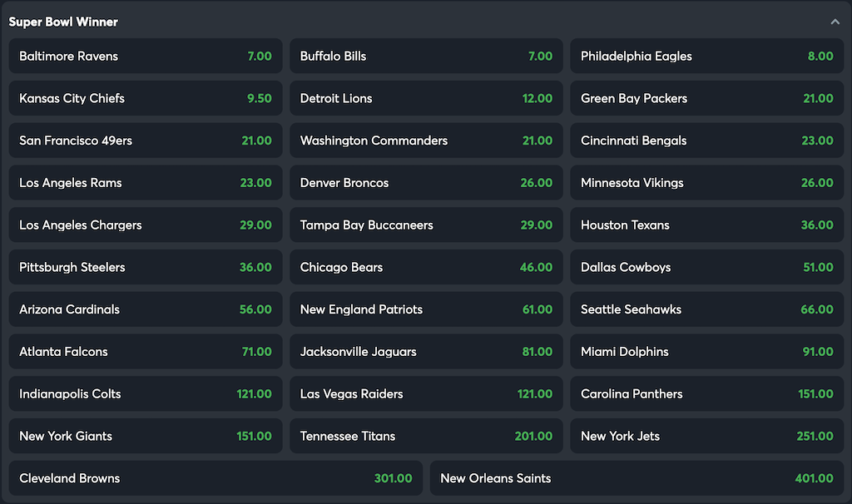Collapse the Super Bowl Winner section

coord(835,21)
